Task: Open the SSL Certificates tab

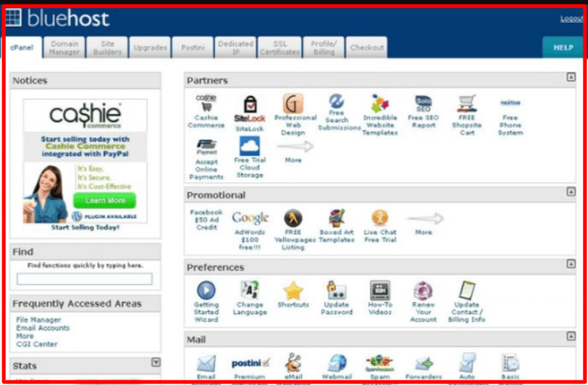Action: 279,48
